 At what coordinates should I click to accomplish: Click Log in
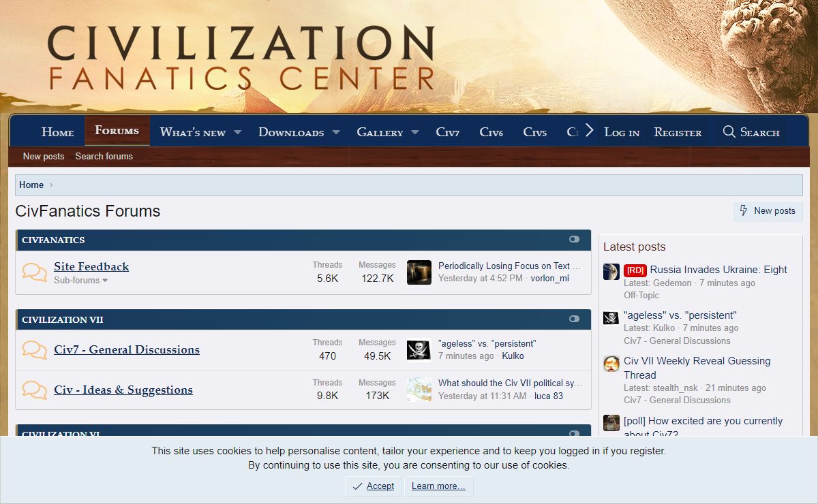click(x=622, y=132)
